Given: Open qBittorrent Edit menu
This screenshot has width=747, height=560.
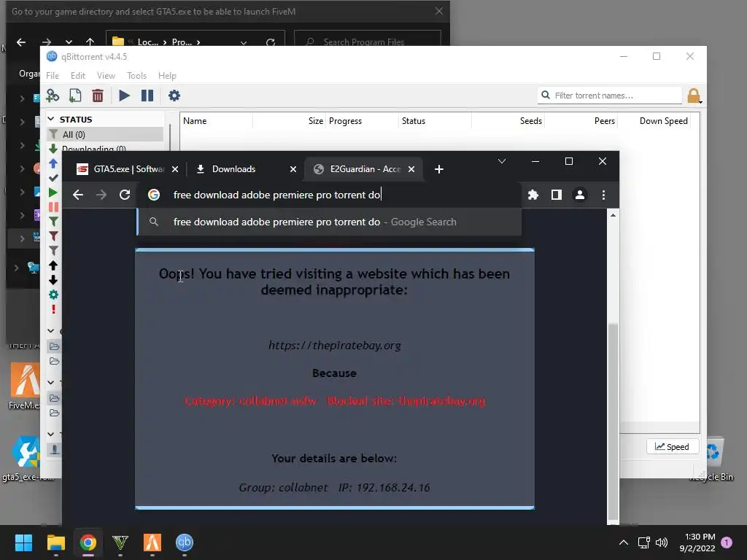Looking at the screenshot, I should tap(77, 76).
